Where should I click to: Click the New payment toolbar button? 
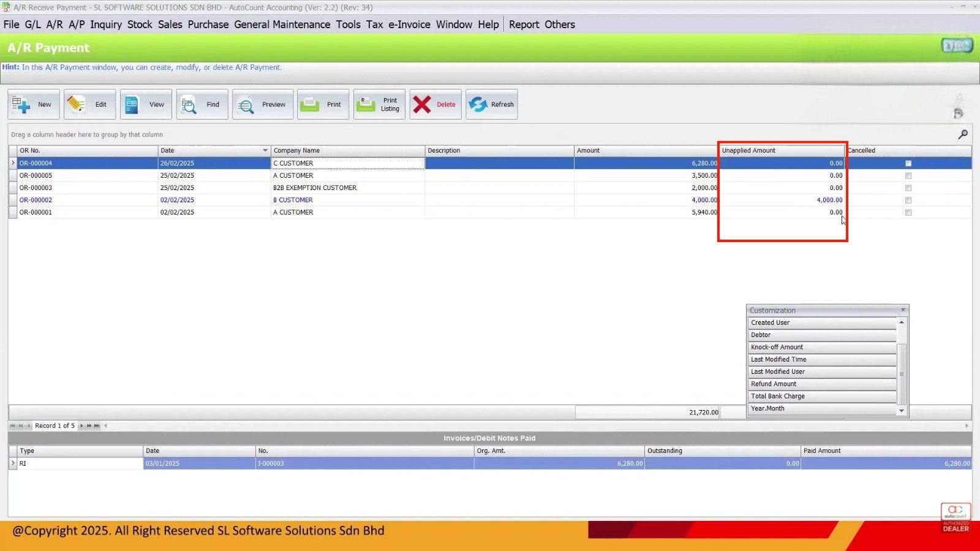[x=34, y=104]
